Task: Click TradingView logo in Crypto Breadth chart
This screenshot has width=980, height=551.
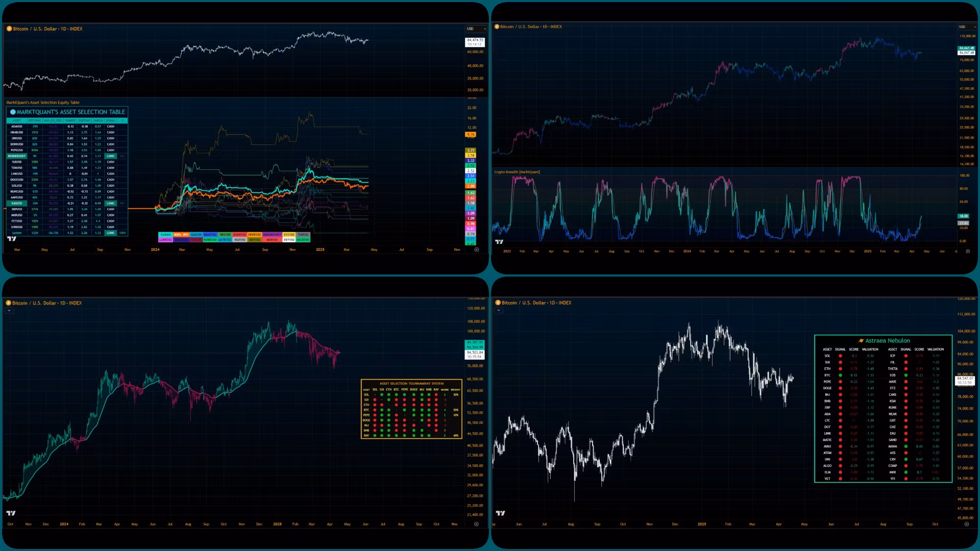Action: [x=499, y=242]
